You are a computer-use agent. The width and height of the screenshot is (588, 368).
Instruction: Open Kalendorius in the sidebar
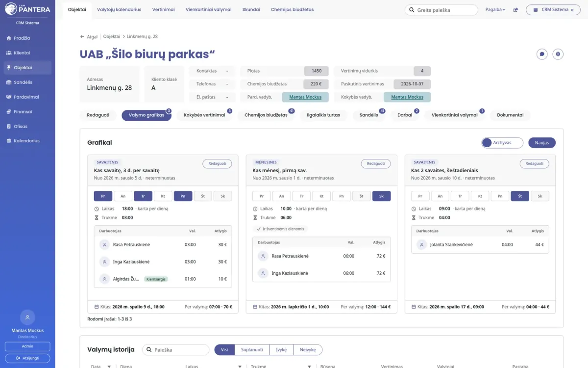[x=27, y=141]
